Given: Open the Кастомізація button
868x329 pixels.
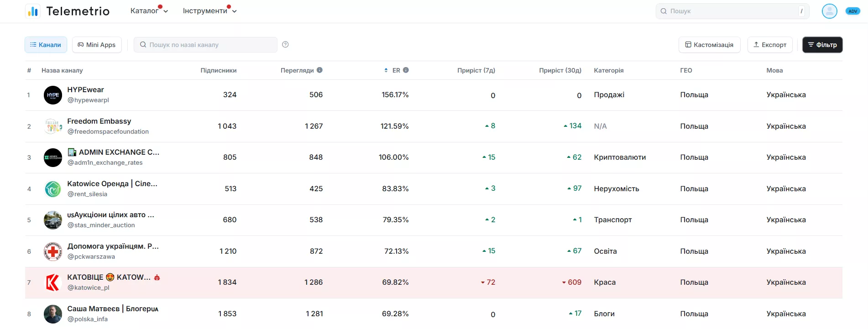Looking at the screenshot, I should point(709,45).
